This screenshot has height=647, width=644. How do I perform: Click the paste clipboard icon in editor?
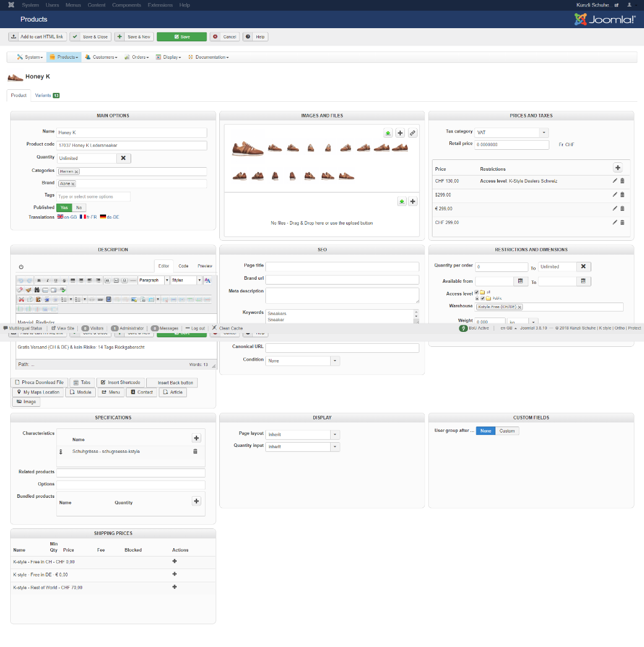click(x=38, y=299)
